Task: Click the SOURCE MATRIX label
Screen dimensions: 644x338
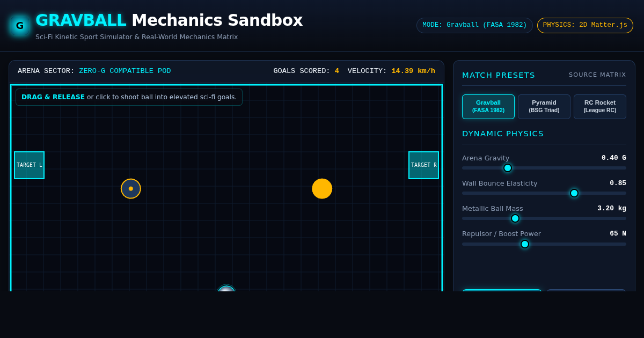Action: click(x=597, y=75)
